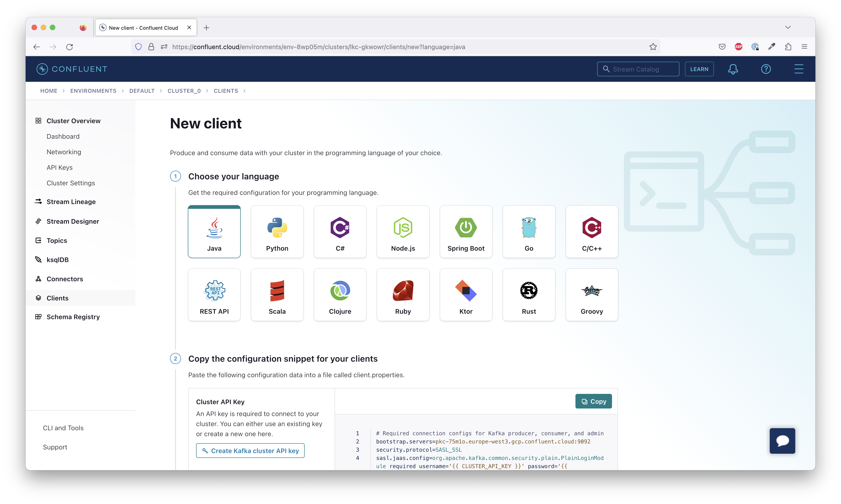
Task: Open API Keys in sidebar
Action: pyautogui.click(x=59, y=168)
